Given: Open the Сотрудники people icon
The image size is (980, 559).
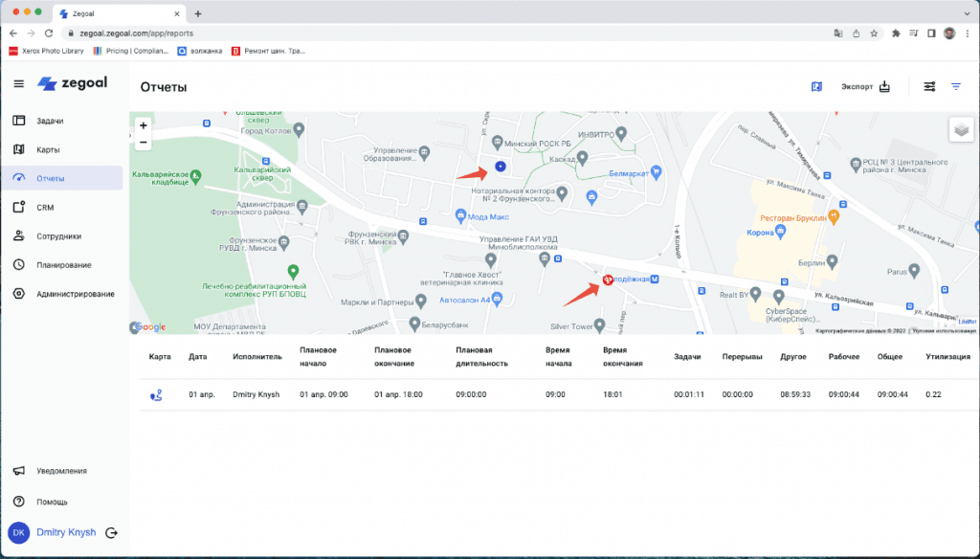Looking at the screenshot, I should (18, 235).
